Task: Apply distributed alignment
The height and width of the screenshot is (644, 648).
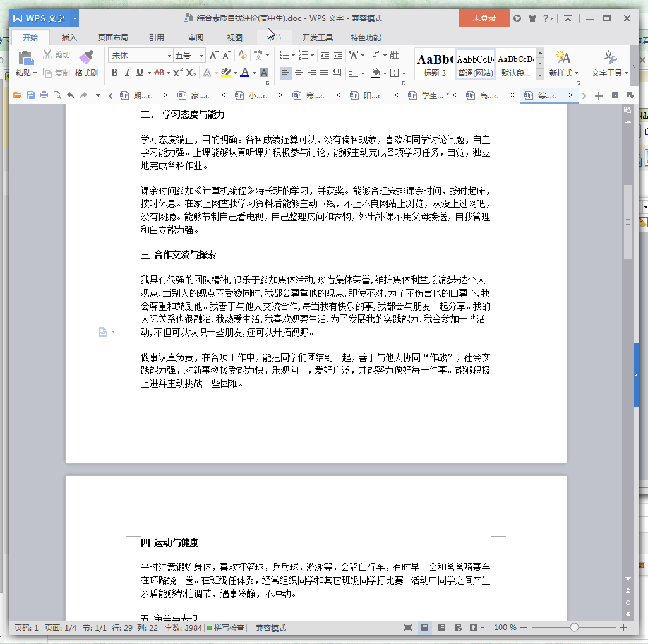Action: tap(337, 73)
